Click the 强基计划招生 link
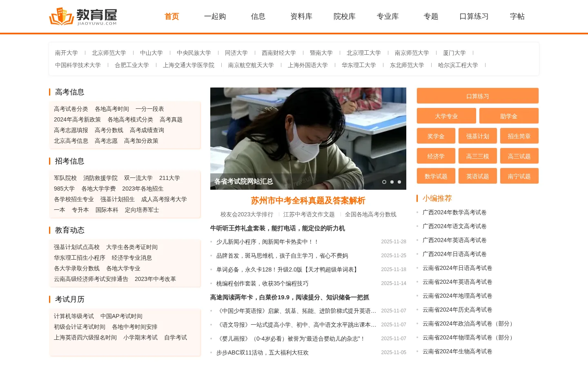Image resolution: width=588 pixels, height=368 pixels. pyautogui.click(x=118, y=200)
